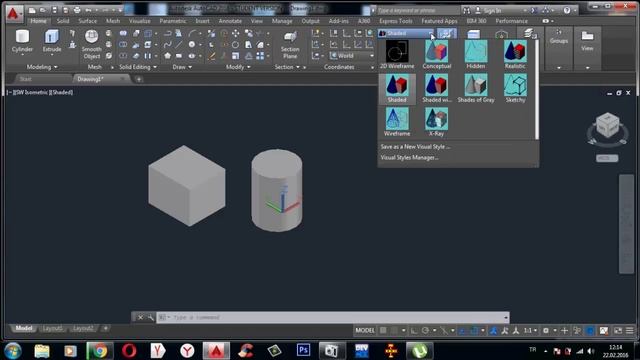This screenshot has height=360, width=640.
Task: Open the View panel
Action: coord(587,47)
